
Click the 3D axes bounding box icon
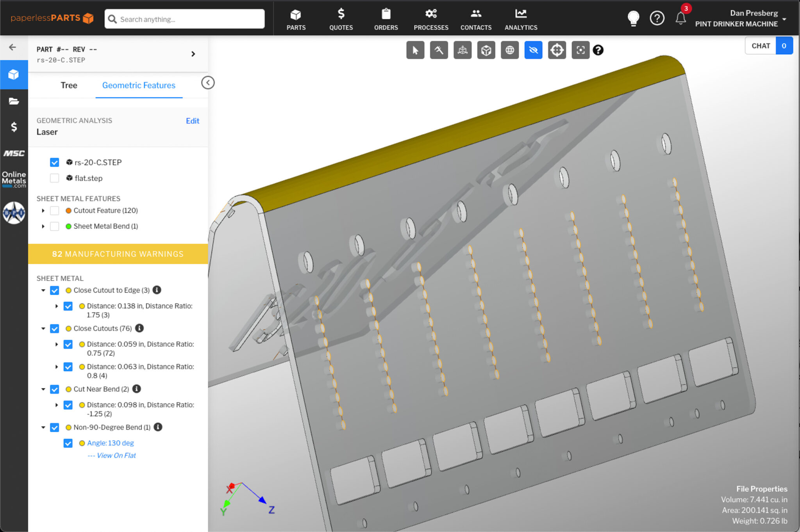(462, 50)
